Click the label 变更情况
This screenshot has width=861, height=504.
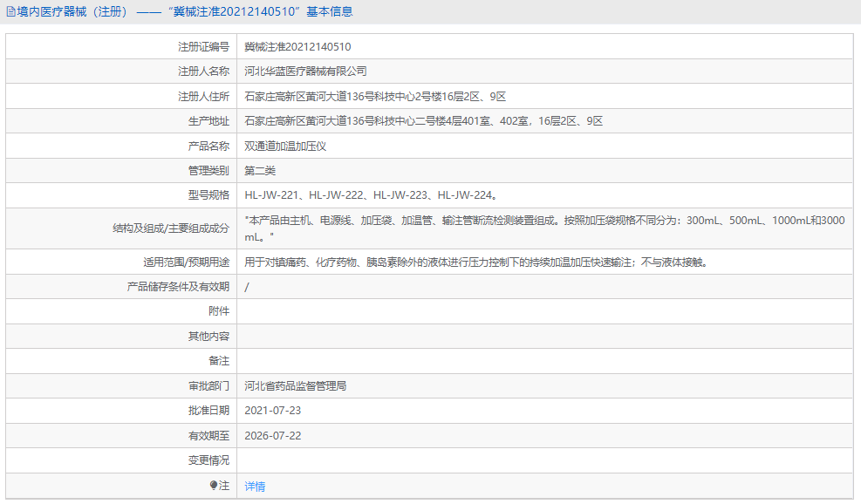pos(208,460)
